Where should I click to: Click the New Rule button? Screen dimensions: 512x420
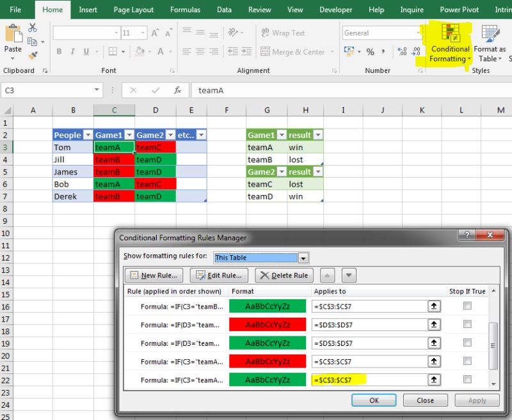[154, 276]
